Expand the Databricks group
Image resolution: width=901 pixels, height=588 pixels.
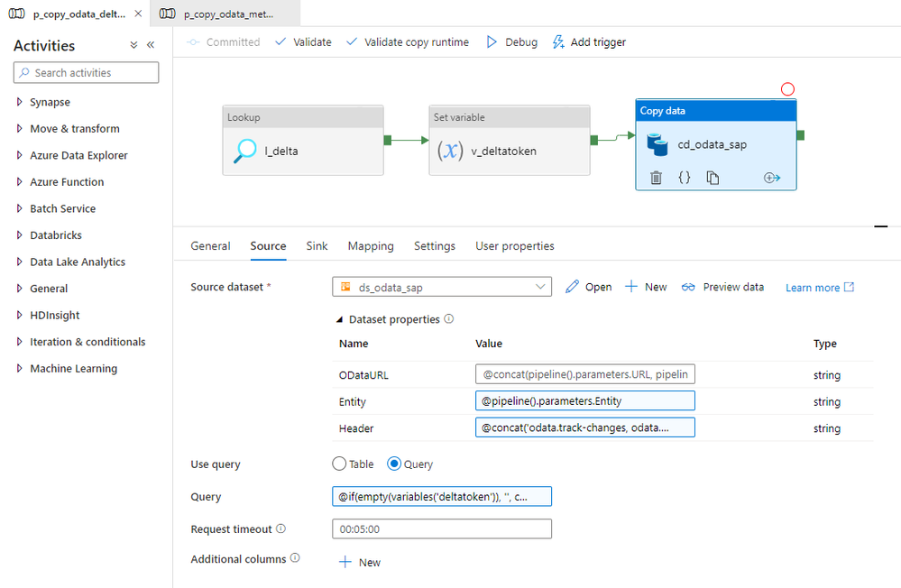tap(19, 235)
